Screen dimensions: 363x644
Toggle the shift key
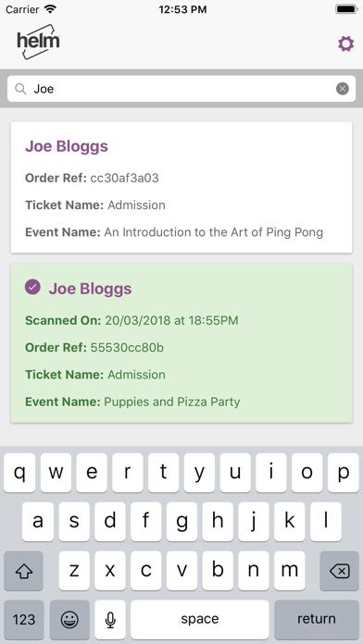coord(23,571)
